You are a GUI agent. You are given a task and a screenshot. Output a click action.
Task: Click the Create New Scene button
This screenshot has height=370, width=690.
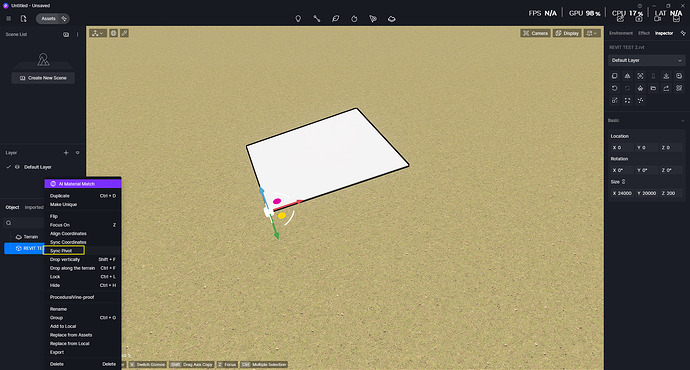43,78
